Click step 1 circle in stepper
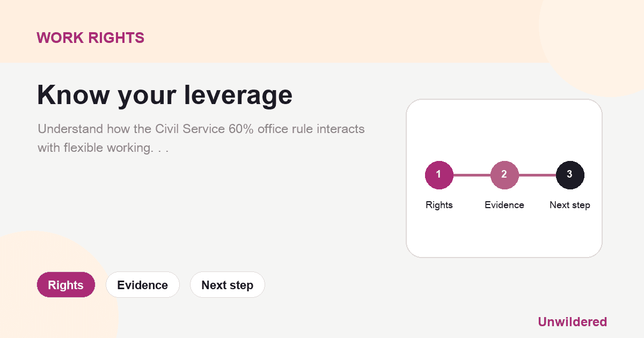The image size is (644, 338). (x=439, y=175)
